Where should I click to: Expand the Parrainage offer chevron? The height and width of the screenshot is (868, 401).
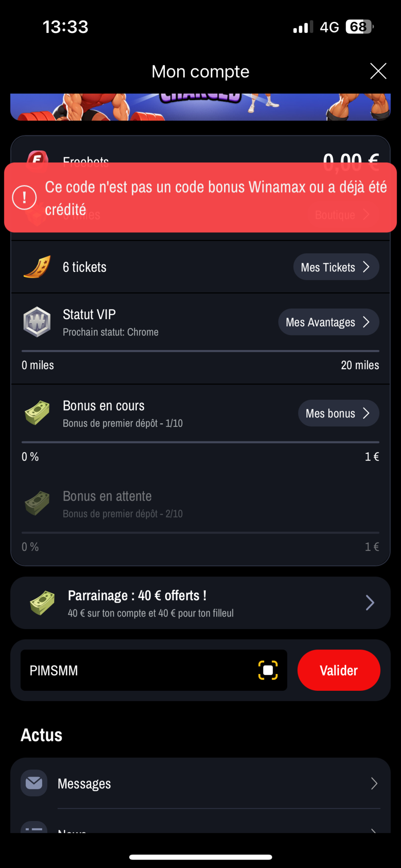pyautogui.click(x=370, y=603)
